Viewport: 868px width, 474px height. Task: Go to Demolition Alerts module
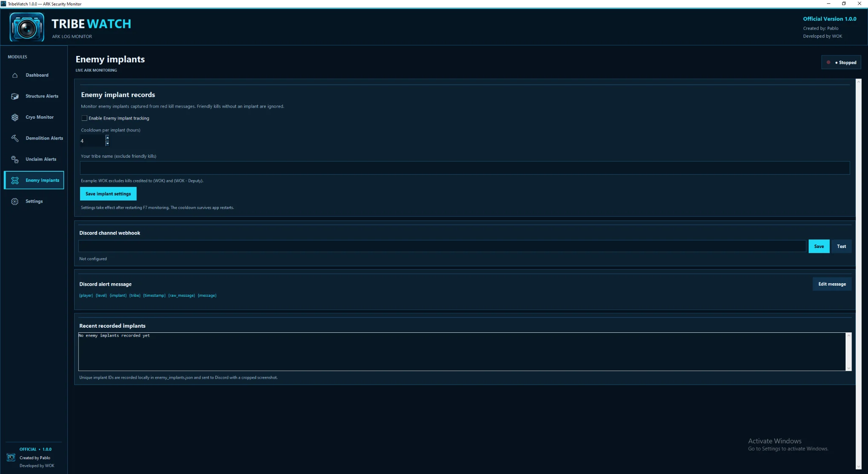click(x=34, y=138)
